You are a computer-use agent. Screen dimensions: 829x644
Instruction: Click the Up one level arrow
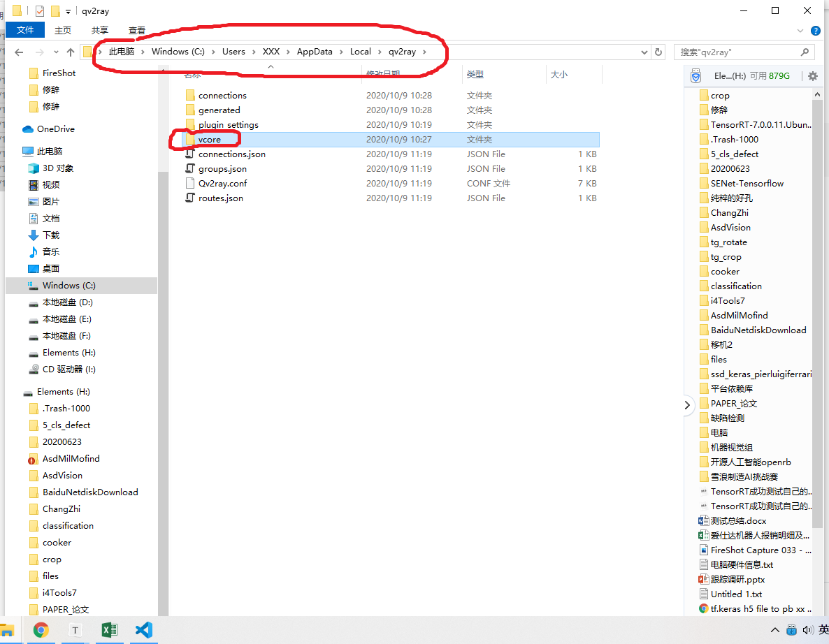tap(71, 52)
